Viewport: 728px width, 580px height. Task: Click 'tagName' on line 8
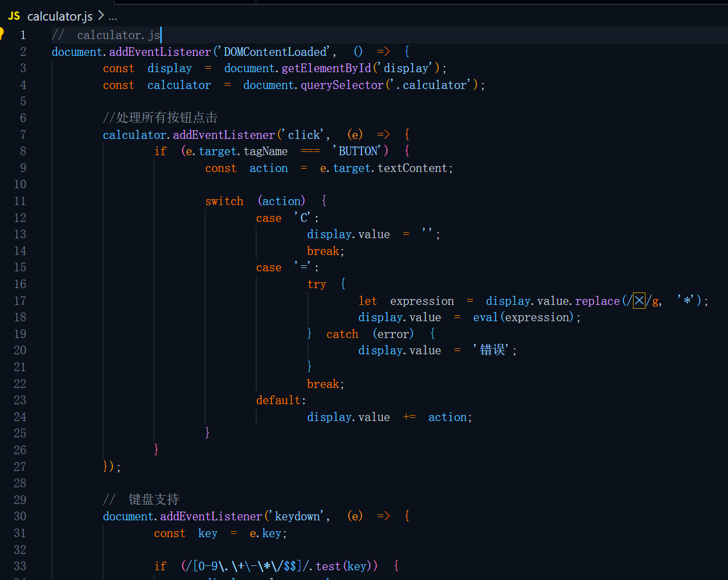coord(265,151)
